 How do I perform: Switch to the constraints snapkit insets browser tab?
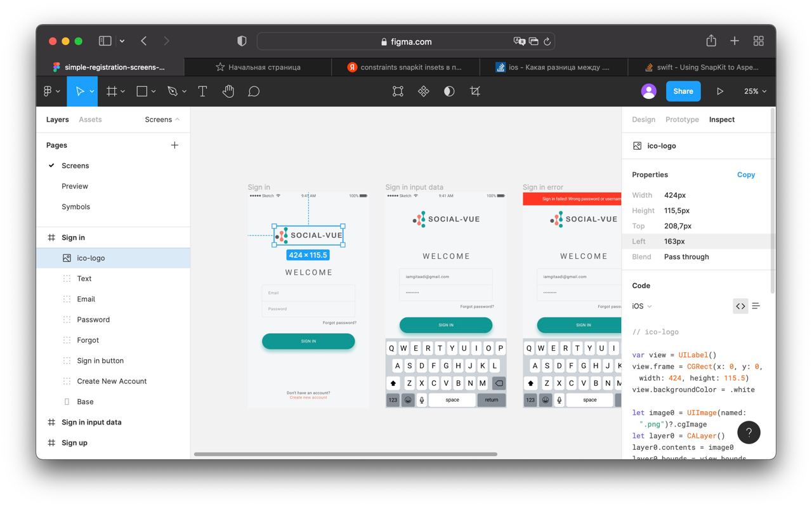[x=405, y=67]
